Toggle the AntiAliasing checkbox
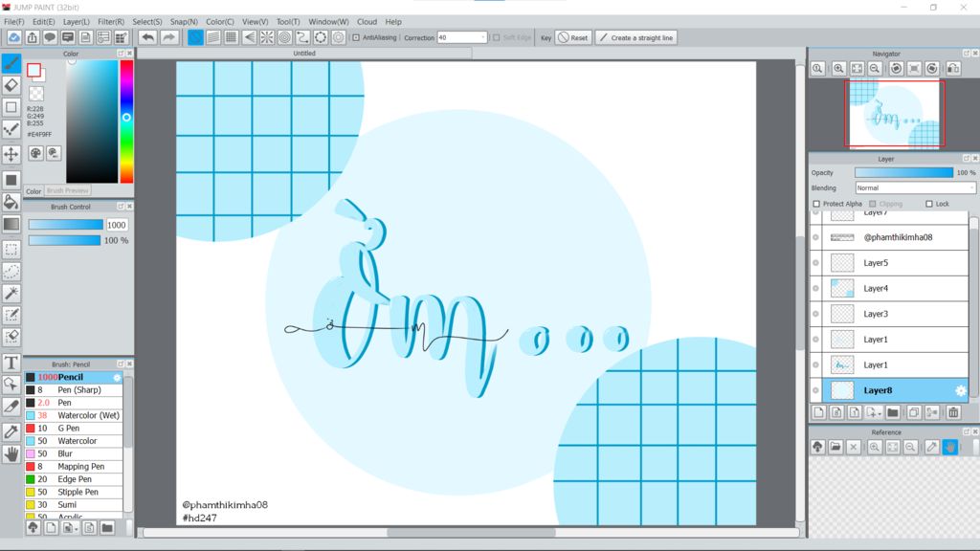Screen dimensions: 980x551 click(x=356, y=37)
